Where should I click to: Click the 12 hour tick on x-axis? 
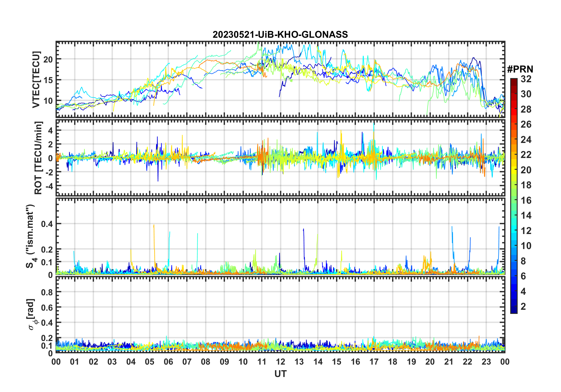[280, 362]
